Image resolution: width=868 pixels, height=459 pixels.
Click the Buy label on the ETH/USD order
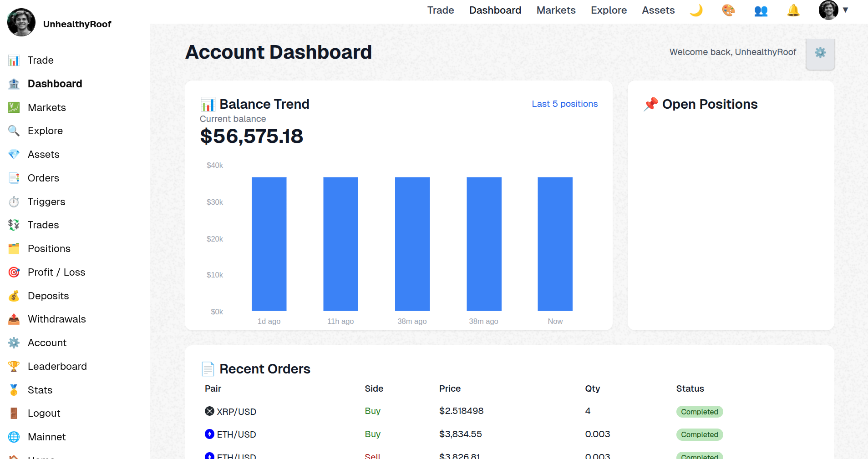[372, 434]
